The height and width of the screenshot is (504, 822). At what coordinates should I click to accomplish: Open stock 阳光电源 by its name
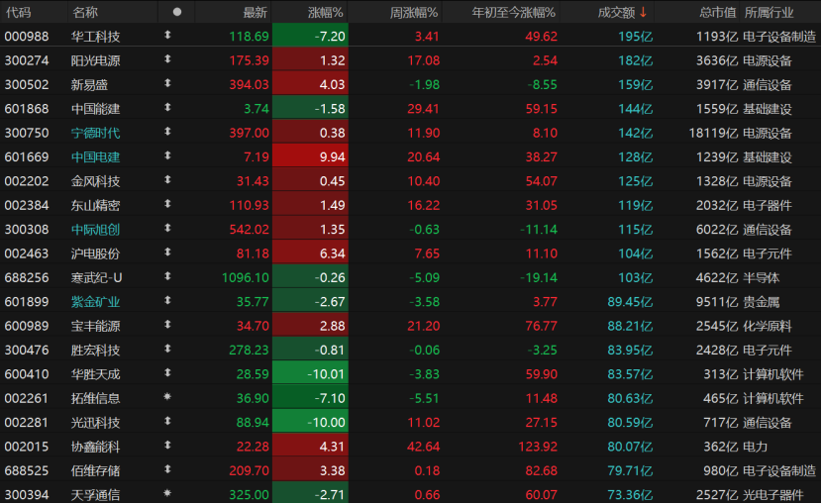pos(96,60)
